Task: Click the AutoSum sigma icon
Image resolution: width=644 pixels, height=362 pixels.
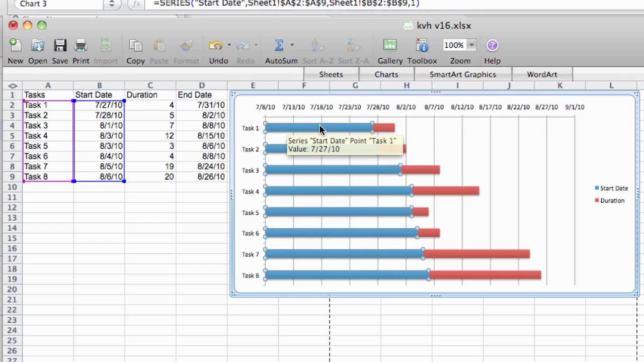Action: tap(279, 46)
